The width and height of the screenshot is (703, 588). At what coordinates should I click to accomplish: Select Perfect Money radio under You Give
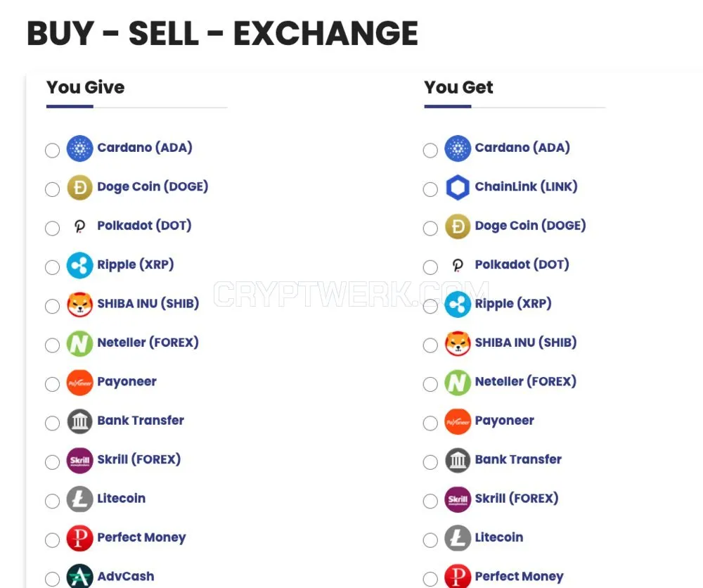click(53, 540)
